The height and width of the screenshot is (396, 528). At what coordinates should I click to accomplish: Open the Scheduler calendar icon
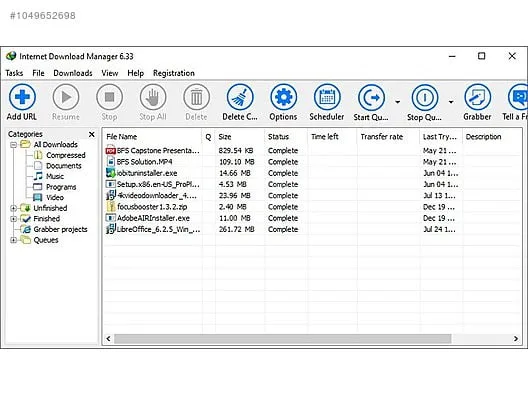tap(327, 97)
